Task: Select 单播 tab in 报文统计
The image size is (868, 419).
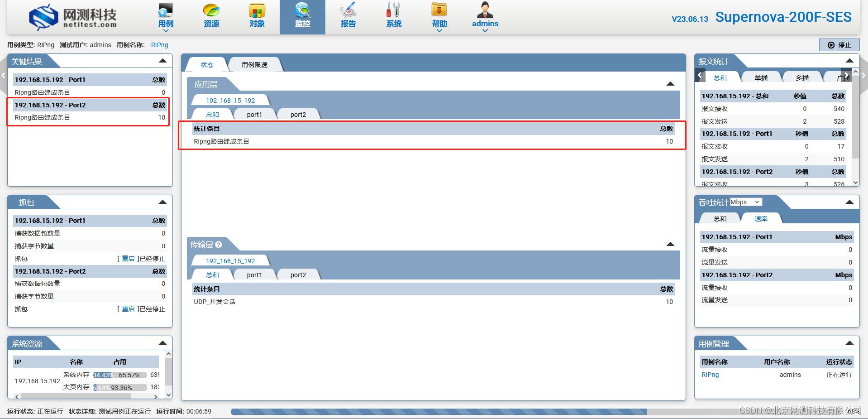Action: (x=761, y=78)
